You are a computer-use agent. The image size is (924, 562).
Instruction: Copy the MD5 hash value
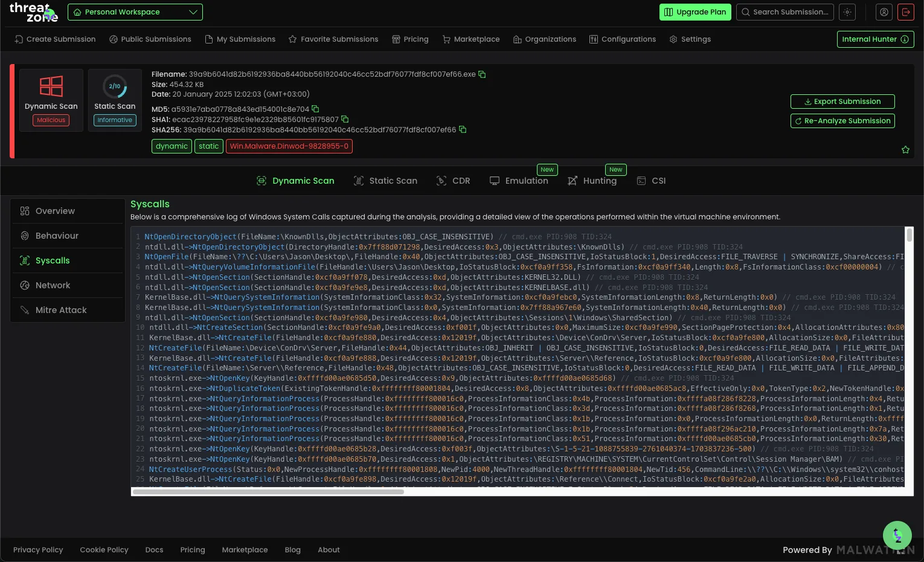315,109
